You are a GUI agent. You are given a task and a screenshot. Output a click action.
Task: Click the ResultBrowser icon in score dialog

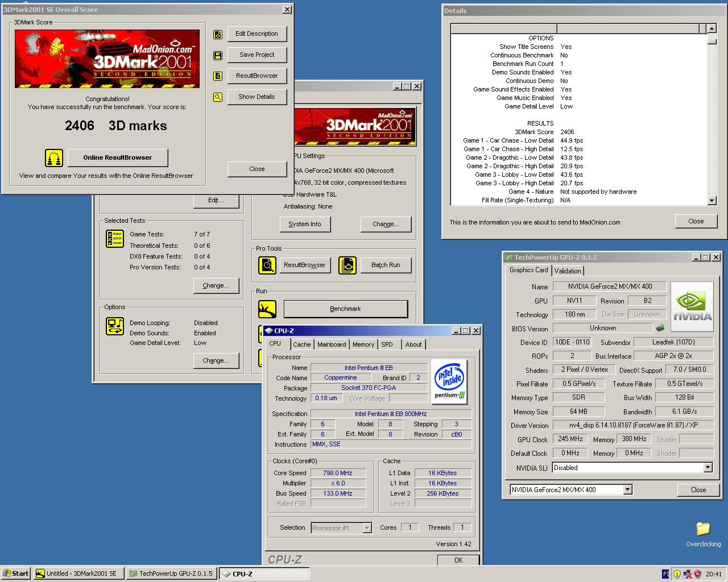pyautogui.click(x=218, y=76)
